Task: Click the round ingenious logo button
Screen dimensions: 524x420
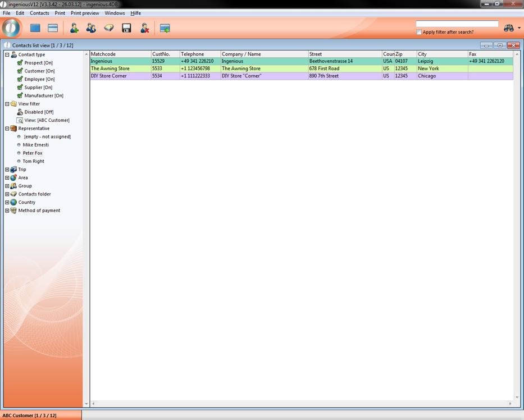Action: pyautogui.click(x=11, y=28)
